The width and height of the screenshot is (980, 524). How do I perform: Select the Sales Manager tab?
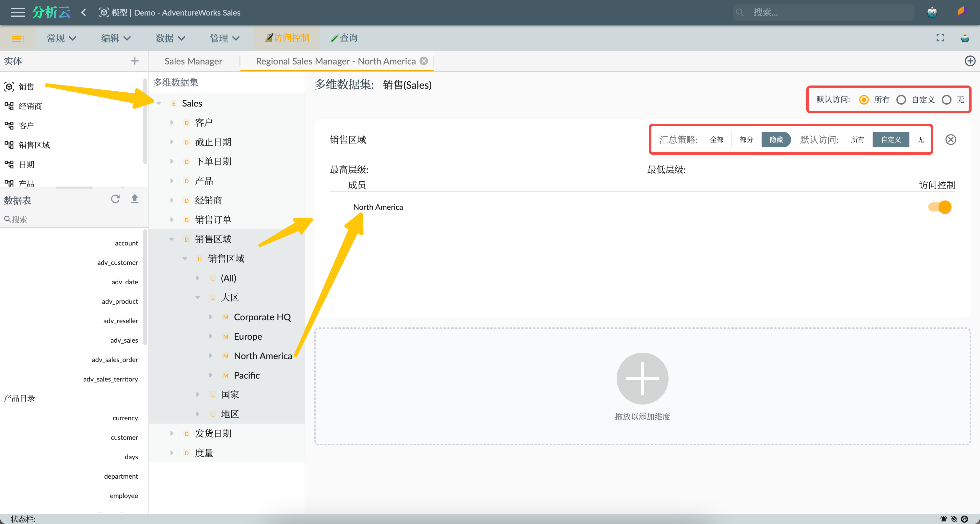[x=192, y=61]
